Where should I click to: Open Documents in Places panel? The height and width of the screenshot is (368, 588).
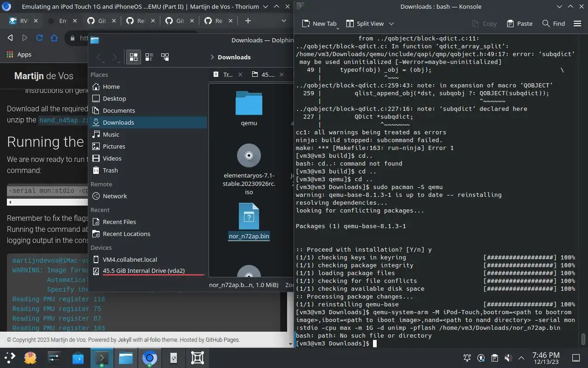click(x=147, y=110)
